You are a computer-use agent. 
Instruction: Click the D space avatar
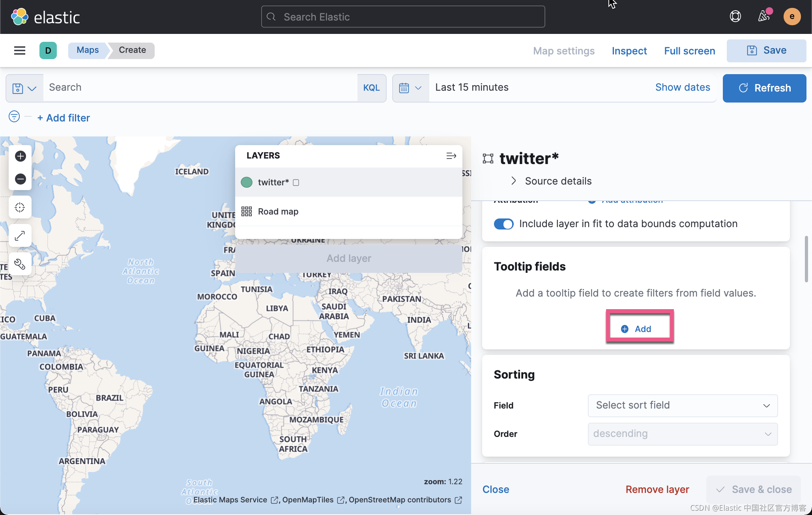(x=48, y=50)
